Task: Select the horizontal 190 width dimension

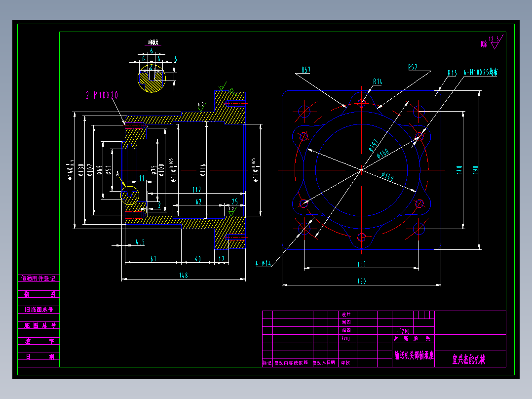Action: point(362,281)
